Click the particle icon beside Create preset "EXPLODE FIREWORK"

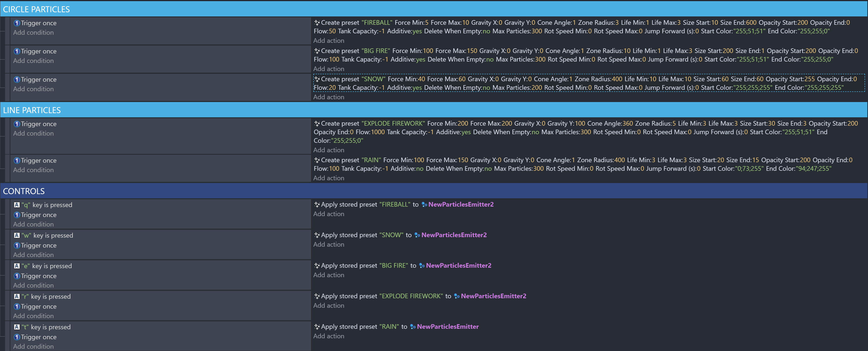[317, 123]
